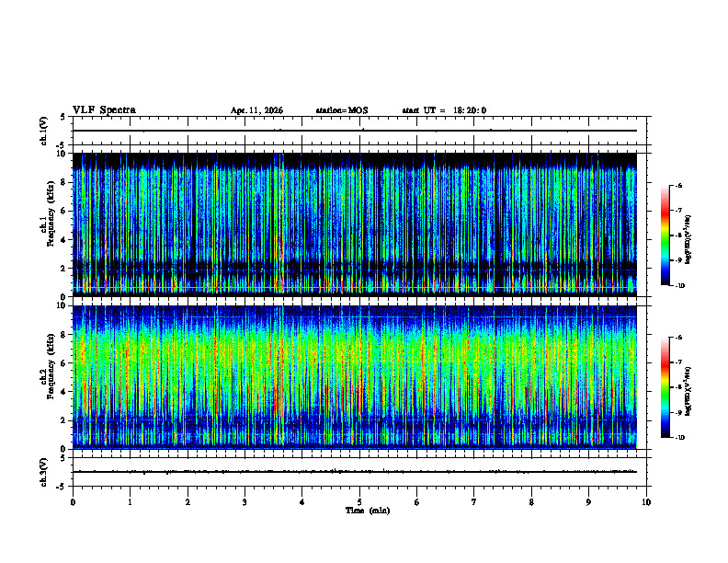Click the "4" tick on the time axis
The width and height of the screenshot is (728, 563).
tap(302, 502)
